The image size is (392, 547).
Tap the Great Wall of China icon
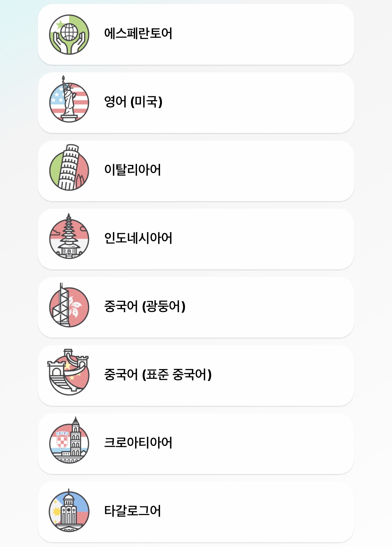coord(68,372)
